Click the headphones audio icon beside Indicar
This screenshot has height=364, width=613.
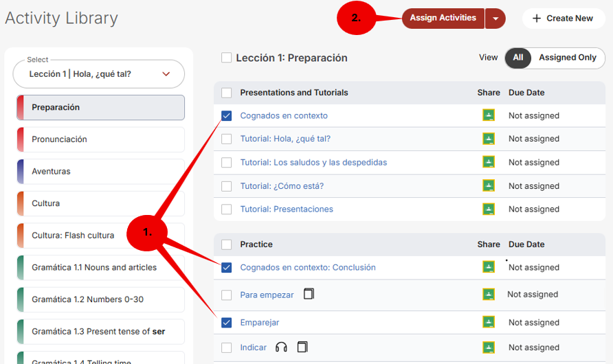tap(281, 347)
